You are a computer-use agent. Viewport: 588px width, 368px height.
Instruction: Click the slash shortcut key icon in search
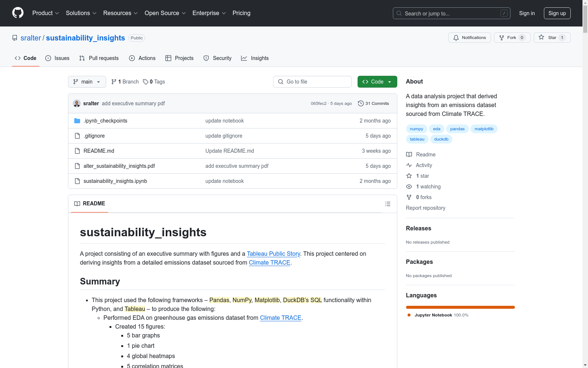pos(504,13)
